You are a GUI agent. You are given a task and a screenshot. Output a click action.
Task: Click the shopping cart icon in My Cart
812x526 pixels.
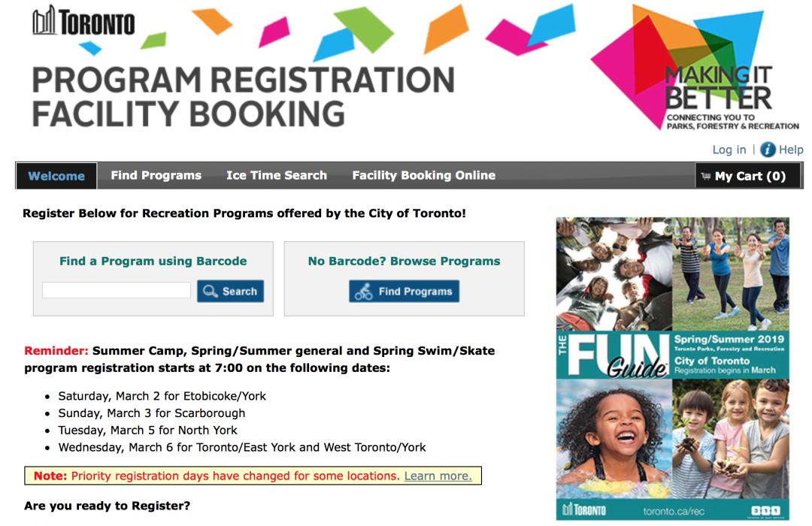point(706,176)
